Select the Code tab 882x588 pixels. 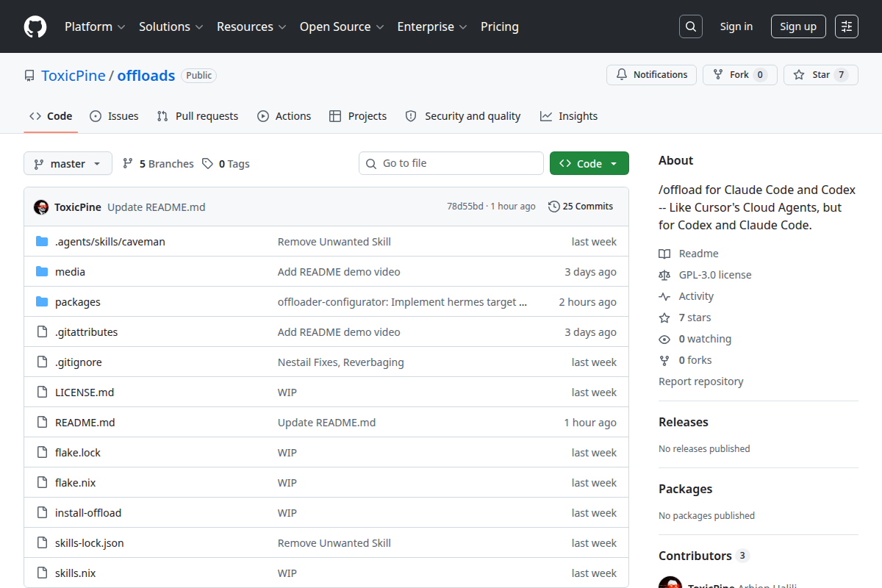pos(51,116)
